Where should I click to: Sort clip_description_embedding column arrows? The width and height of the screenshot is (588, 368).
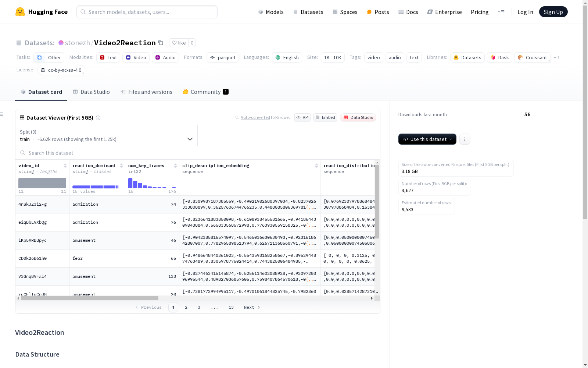(316, 166)
